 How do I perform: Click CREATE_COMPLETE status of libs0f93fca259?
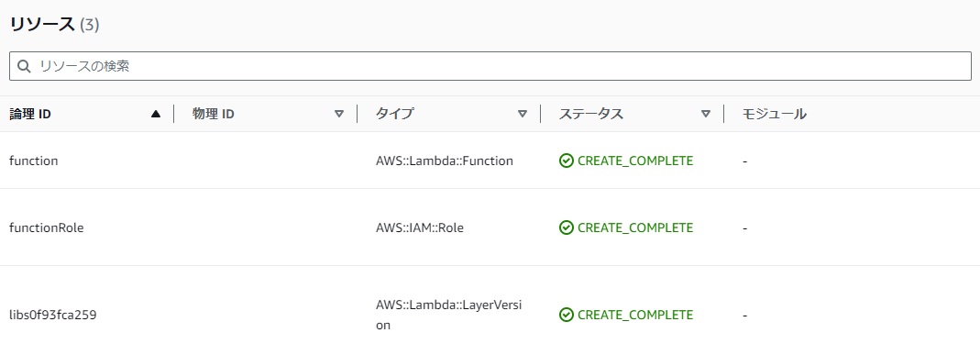[635, 315]
